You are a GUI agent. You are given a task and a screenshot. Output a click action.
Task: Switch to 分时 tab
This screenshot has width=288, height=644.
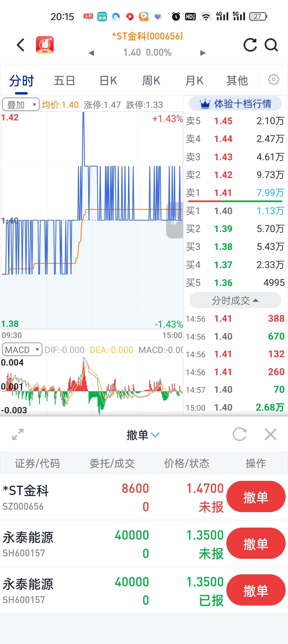(x=21, y=81)
